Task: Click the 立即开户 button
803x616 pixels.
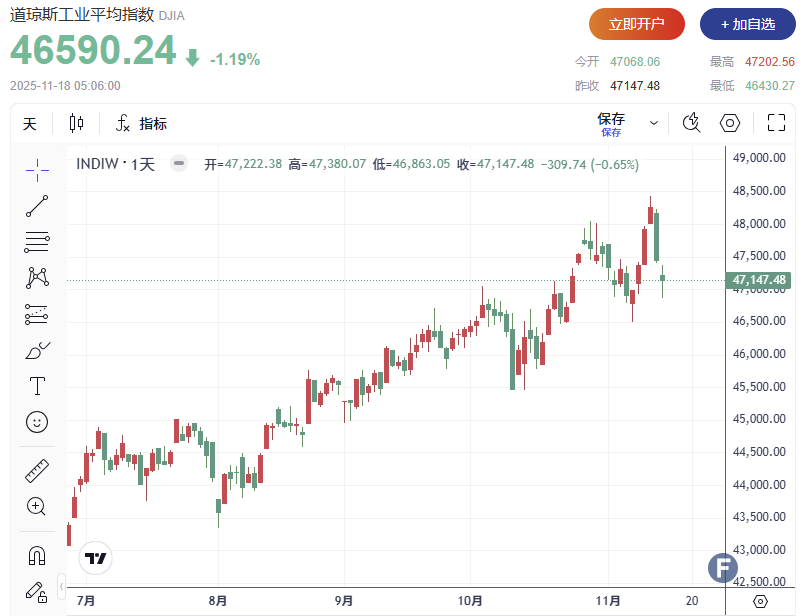Action: [637, 24]
